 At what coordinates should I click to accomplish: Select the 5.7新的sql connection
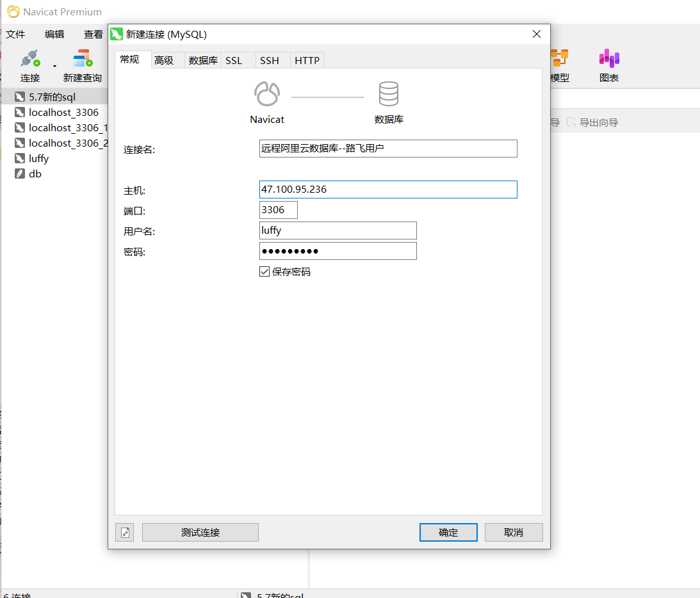click(54, 97)
